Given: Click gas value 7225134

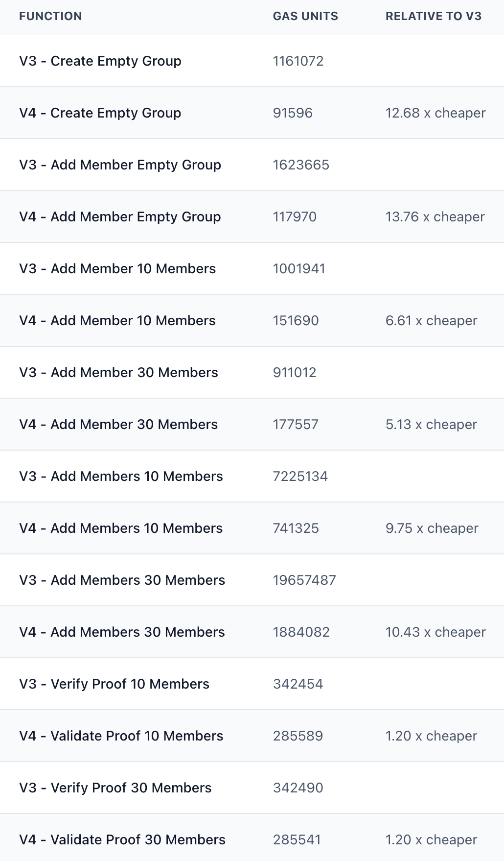Looking at the screenshot, I should click(300, 477).
